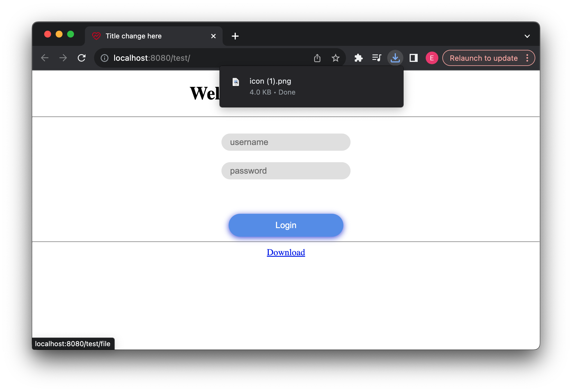572x392 pixels.
Task: Click the share icon in the address bar
Action: pos(317,58)
